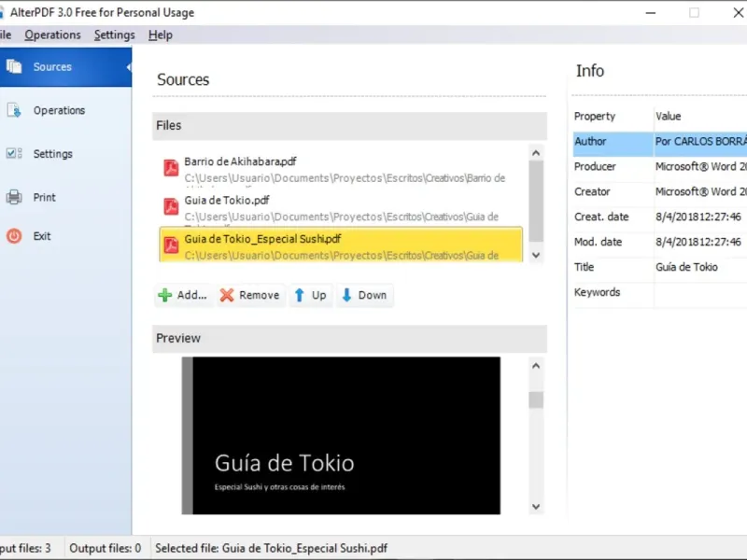Click PDF icon of Guia de Tokio.pdf
Screen dimensions: 747x560
tap(171, 206)
